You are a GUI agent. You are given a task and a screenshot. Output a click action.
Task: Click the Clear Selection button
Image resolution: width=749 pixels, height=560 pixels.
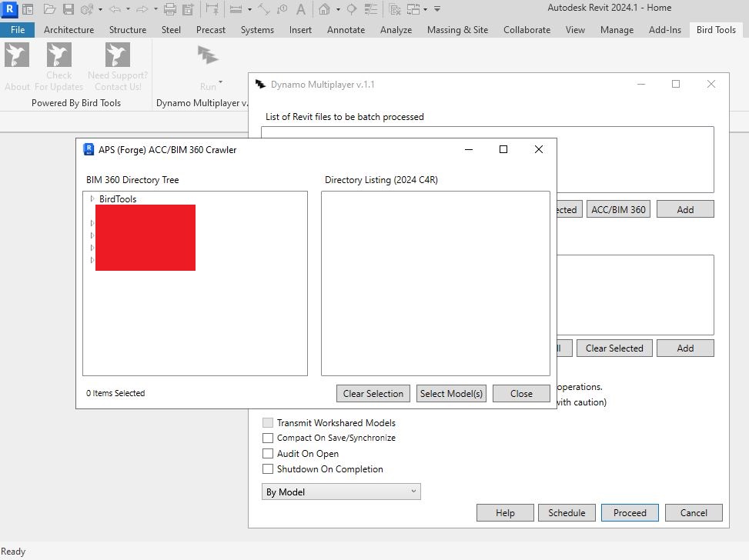point(373,393)
